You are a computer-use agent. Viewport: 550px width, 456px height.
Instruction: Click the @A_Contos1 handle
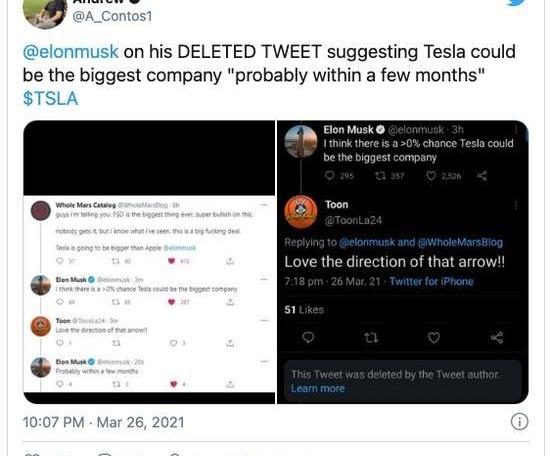point(112,16)
